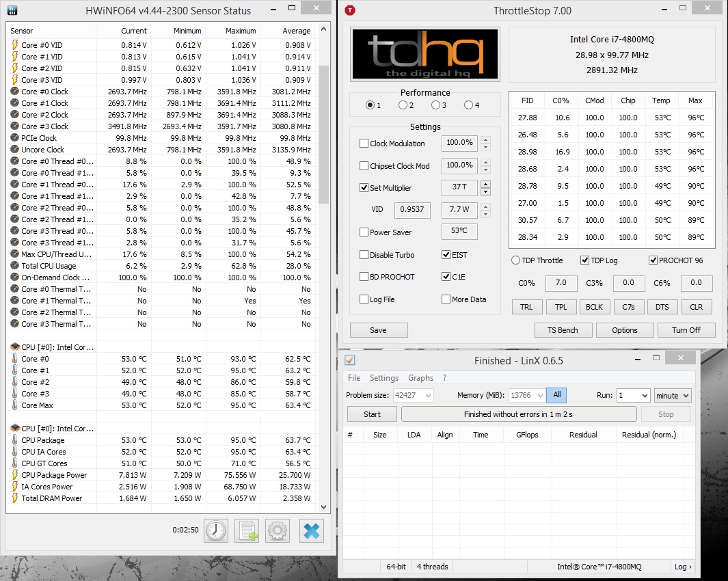The height and width of the screenshot is (581, 728).
Task: Increase Set Multiplier with up arrow
Action: pyautogui.click(x=485, y=184)
